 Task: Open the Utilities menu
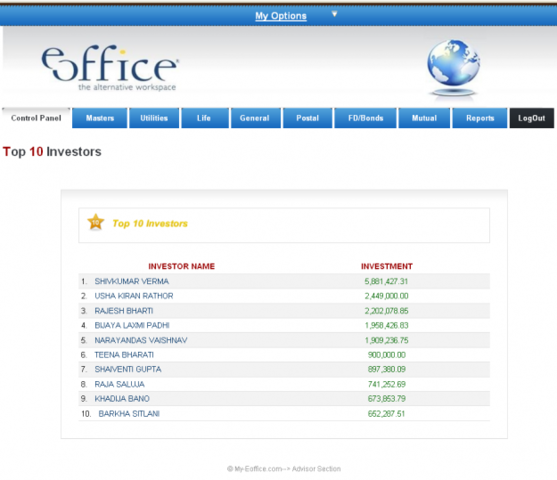[x=154, y=118]
